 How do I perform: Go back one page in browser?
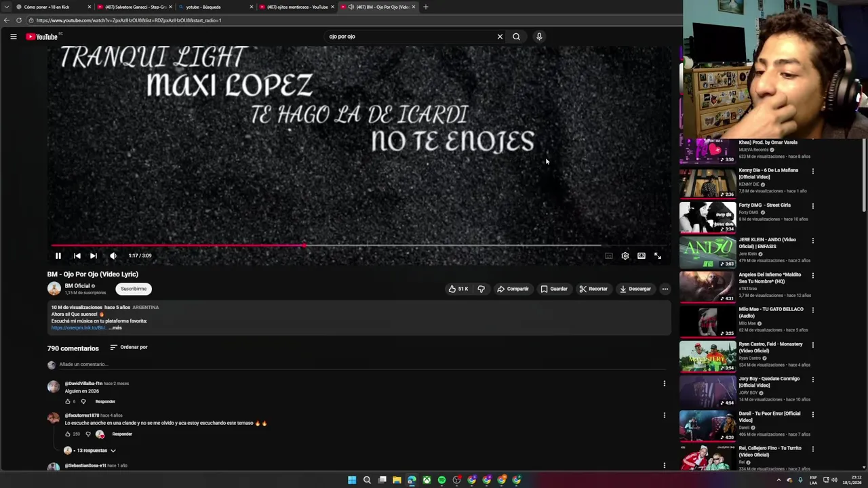pos(7,20)
